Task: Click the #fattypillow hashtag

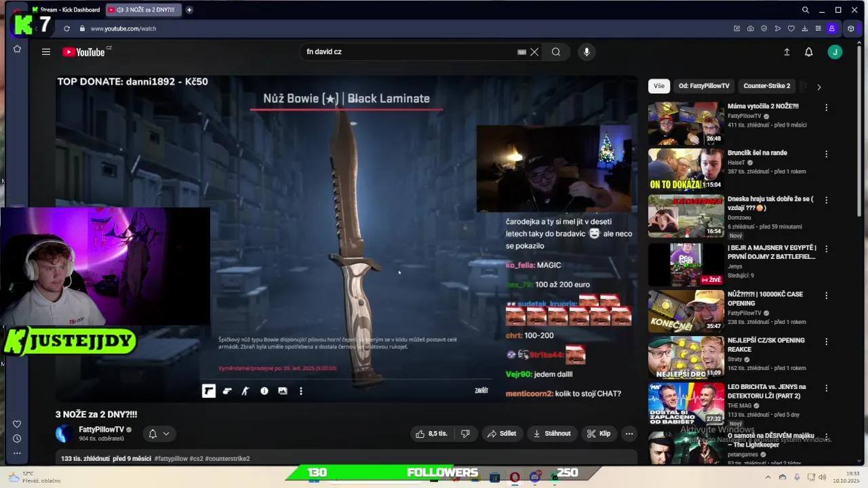Action: pyautogui.click(x=171, y=459)
